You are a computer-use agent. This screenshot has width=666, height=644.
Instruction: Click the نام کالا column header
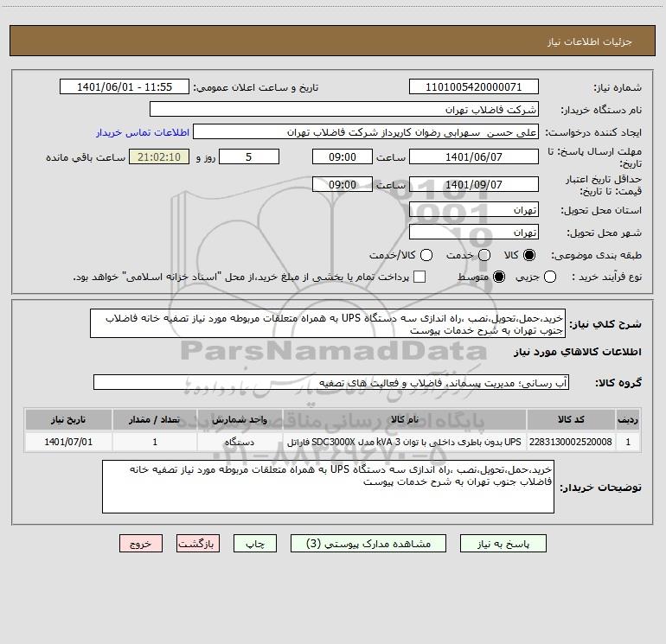pos(405,419)
